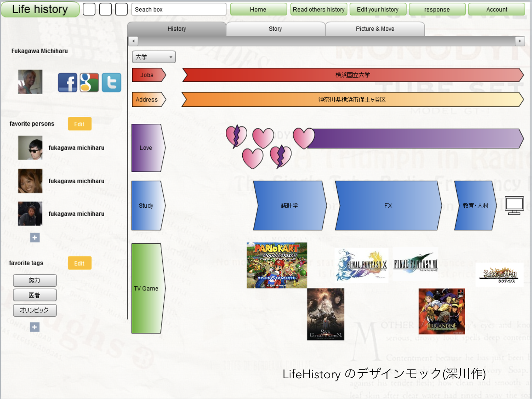Click the Fukagawa Michiharu profile name
The image size is (532, 399).
point(40,51)
